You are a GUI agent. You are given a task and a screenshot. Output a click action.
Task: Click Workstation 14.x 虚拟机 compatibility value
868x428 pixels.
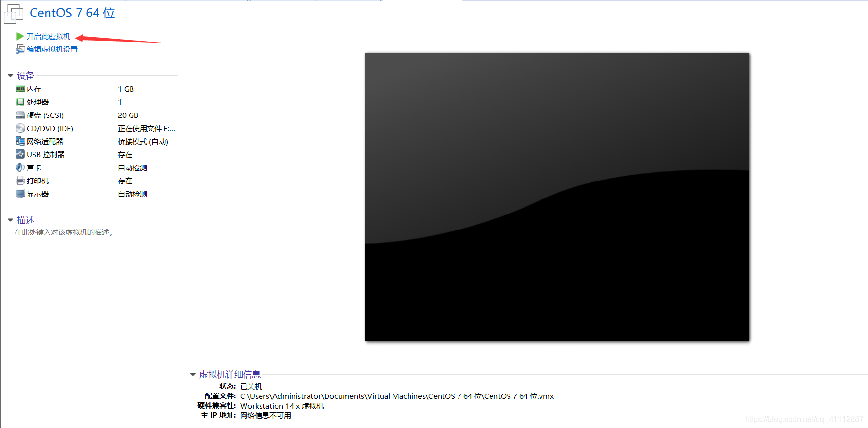[x=282, y=406]
